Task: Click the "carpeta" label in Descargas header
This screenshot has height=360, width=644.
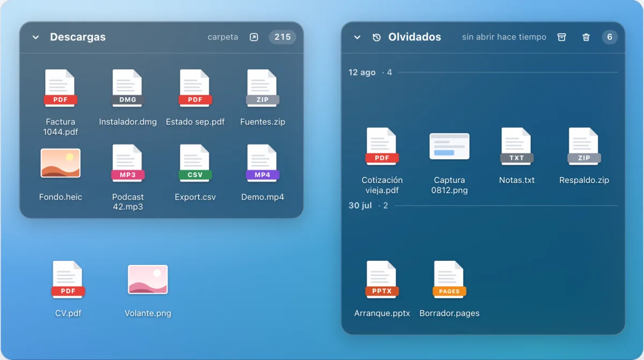Action: [223, 38]
